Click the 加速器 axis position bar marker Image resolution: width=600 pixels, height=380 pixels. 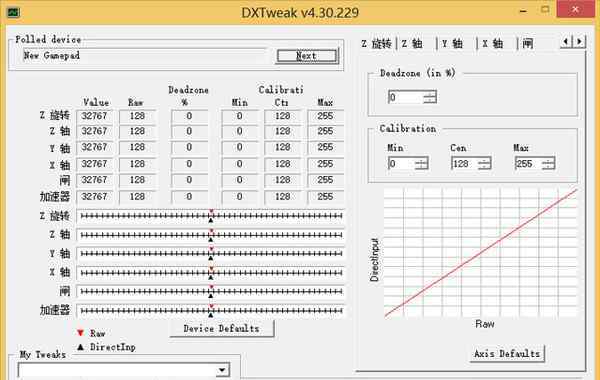click(x=211, y=311)
